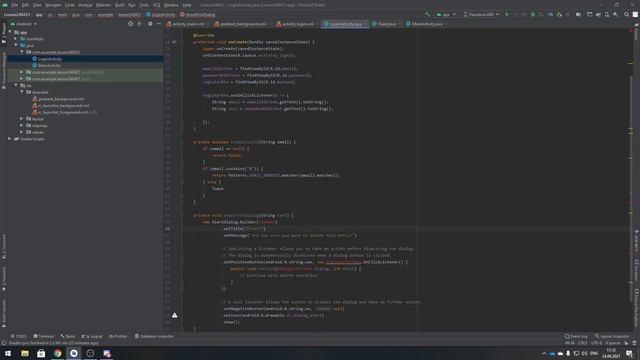This screenshot has height=360, width=640.
Task: Select ic_launcher_foreground.xml in project tree
Action: pyautogui.click(x=63, y=112)
